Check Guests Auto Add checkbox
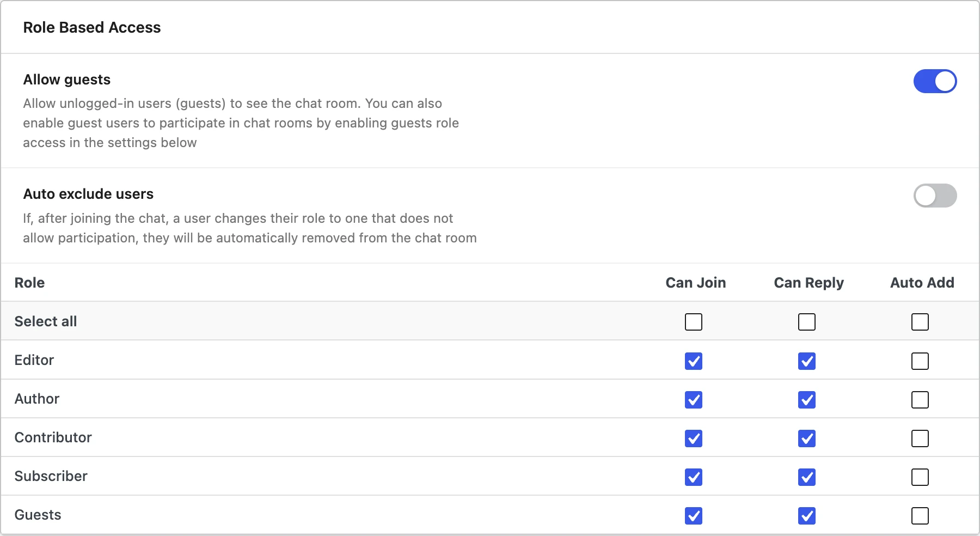This screenshot has height=536, width=980. click(920, 516)
